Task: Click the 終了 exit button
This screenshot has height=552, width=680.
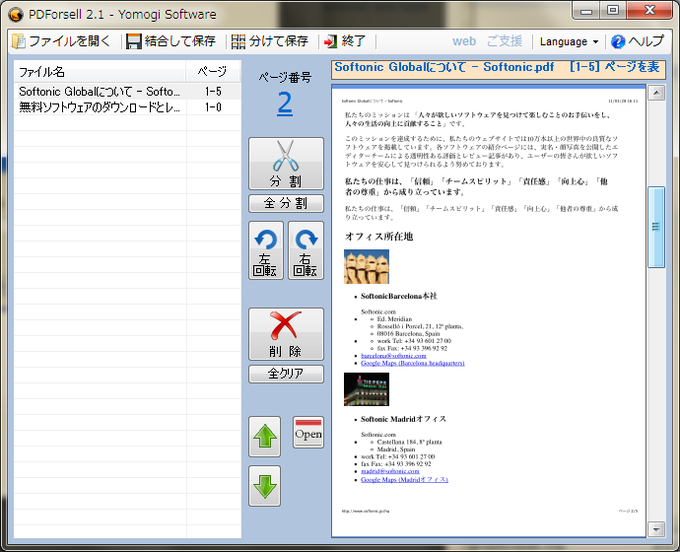Action: click(x=346, y=42)
